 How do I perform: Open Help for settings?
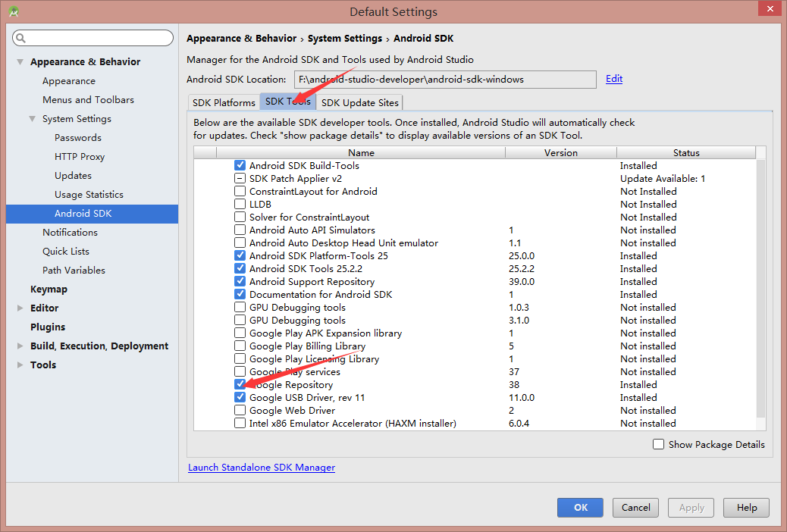pyautogui.click(x=746, y=508)
